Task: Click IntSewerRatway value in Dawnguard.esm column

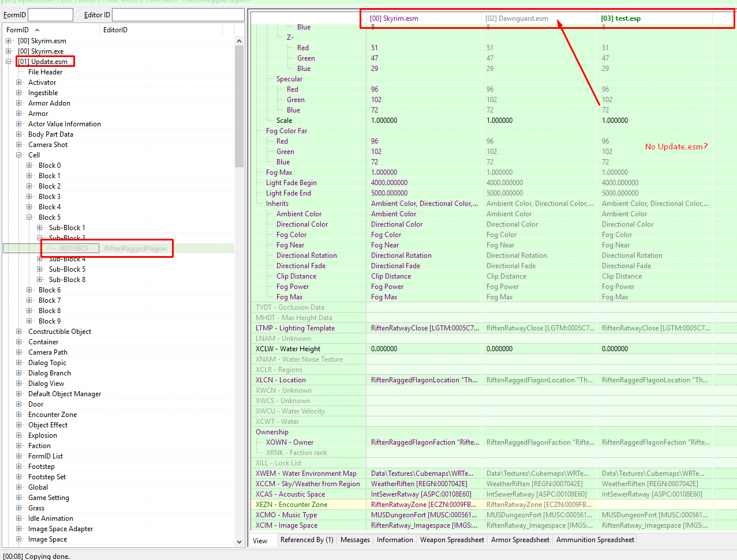Action: point(537,494)
